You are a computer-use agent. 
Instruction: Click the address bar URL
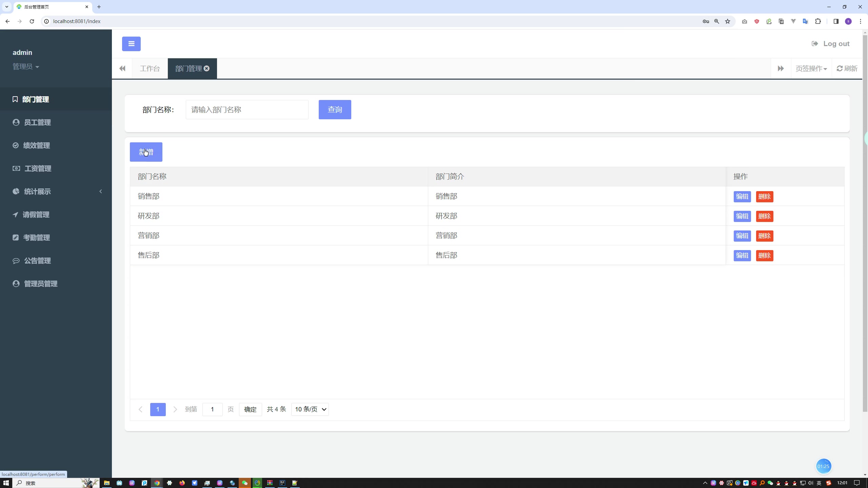pos(77,21)
